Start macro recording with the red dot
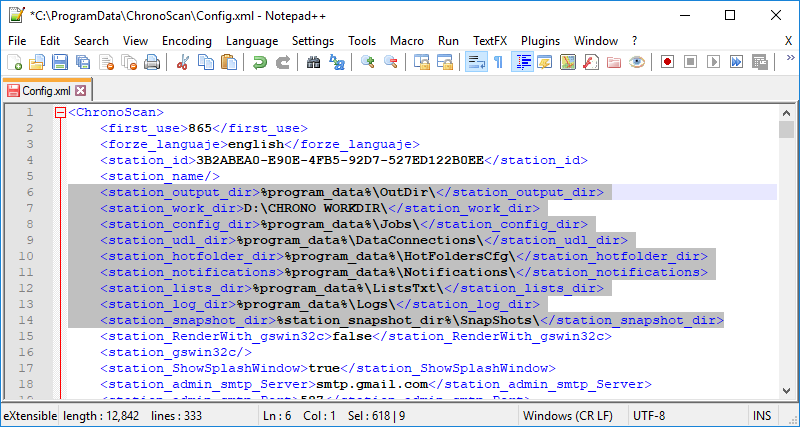 click(x=667, y=62)
